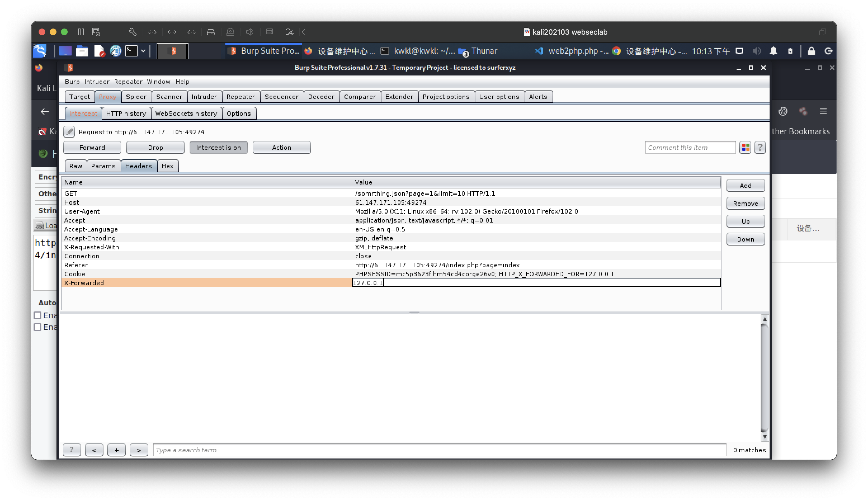The height and width of the screenshot is (501, 868).
Task: Click the question mark help icon near comment
Action: pyautogui.click(x=759, y=147)
